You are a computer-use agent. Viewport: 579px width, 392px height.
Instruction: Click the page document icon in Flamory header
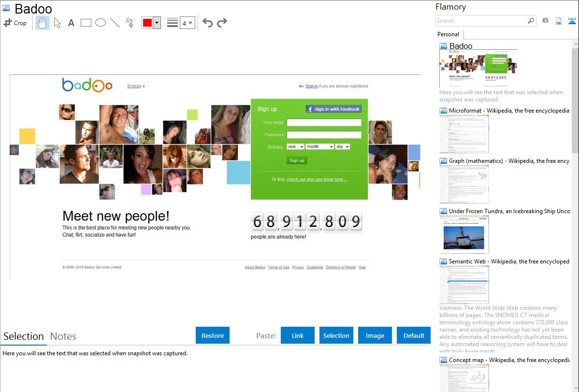pyautogui.click(x=559, y=21)
